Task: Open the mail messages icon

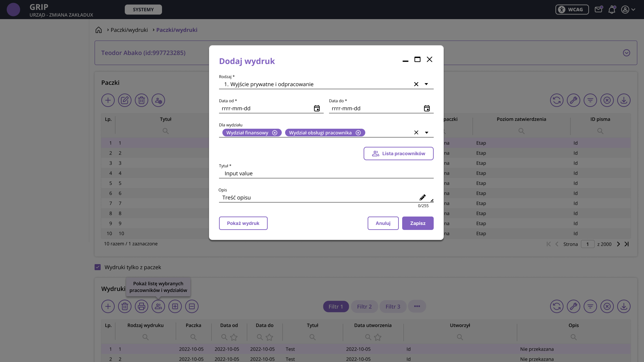Action: (598, 9)
